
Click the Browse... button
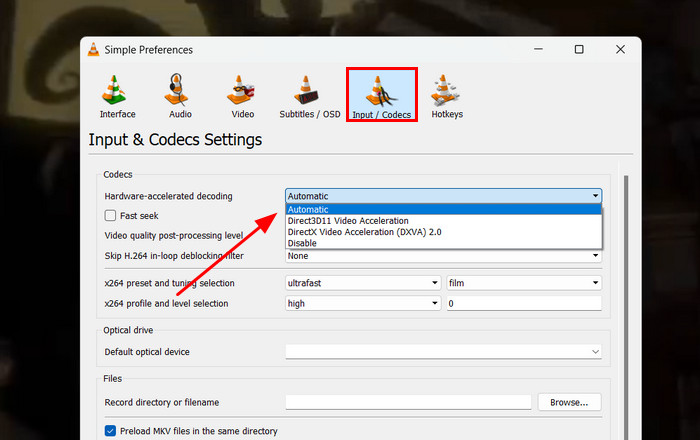(x=569, y=402)
